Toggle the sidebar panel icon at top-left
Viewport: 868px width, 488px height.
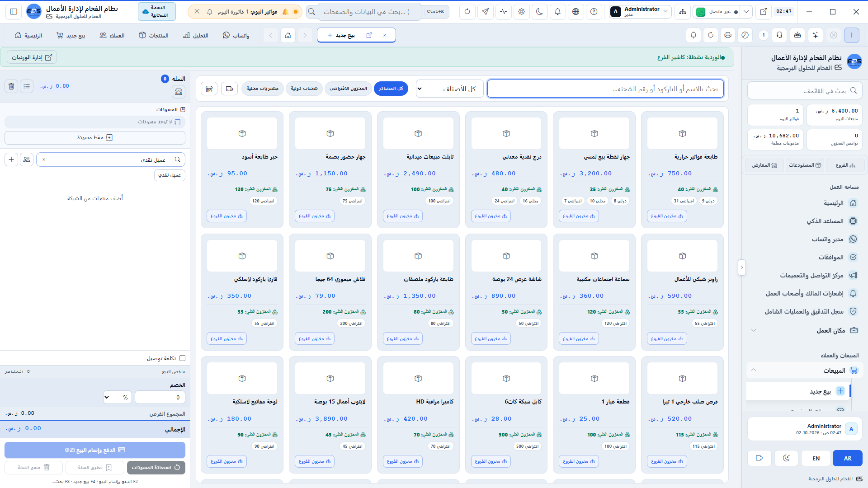(x=14, y=12)
